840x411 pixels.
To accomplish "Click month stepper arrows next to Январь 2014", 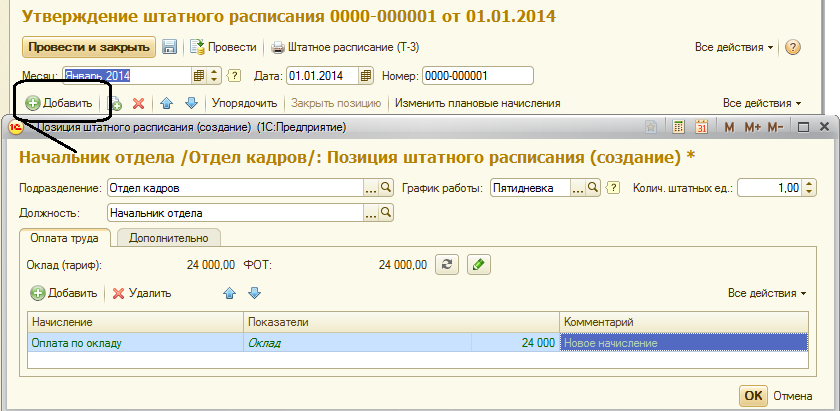I will tap(214, 76).
